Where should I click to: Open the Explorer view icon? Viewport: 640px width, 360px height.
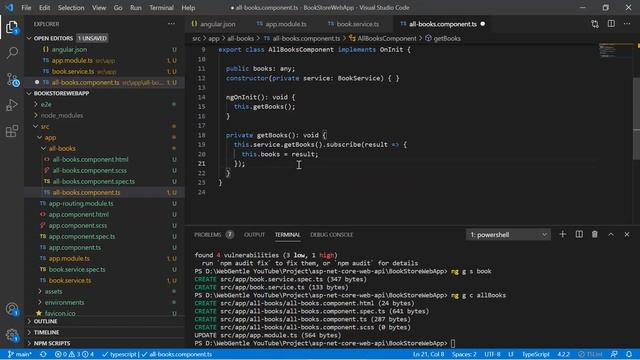(12, 27)
